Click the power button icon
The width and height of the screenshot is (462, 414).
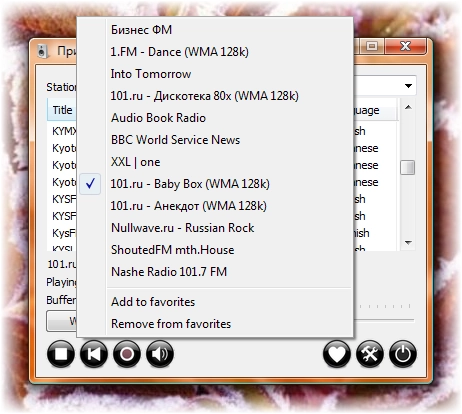coord(403,354)
